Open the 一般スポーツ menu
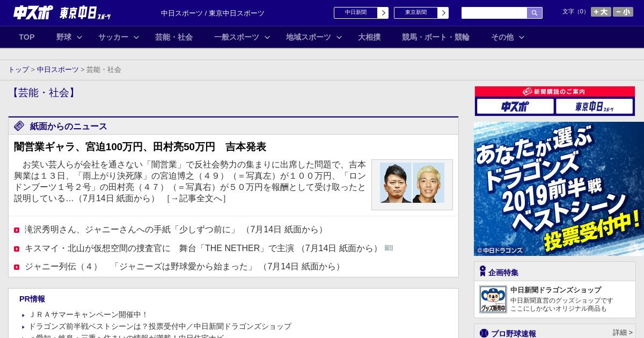The height and width of the screenshot is (338, 644). coord(237,37)
